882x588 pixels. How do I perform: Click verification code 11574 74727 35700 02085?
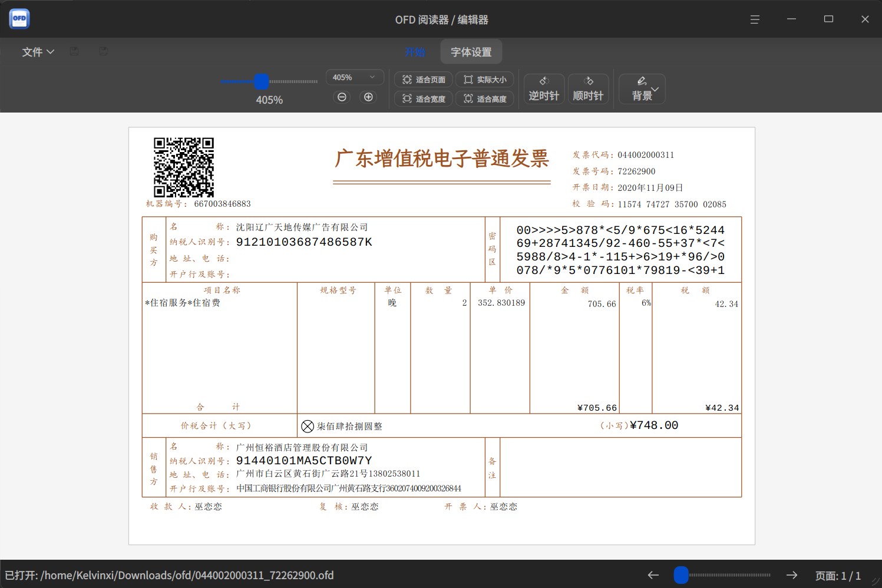pos(672,204)
